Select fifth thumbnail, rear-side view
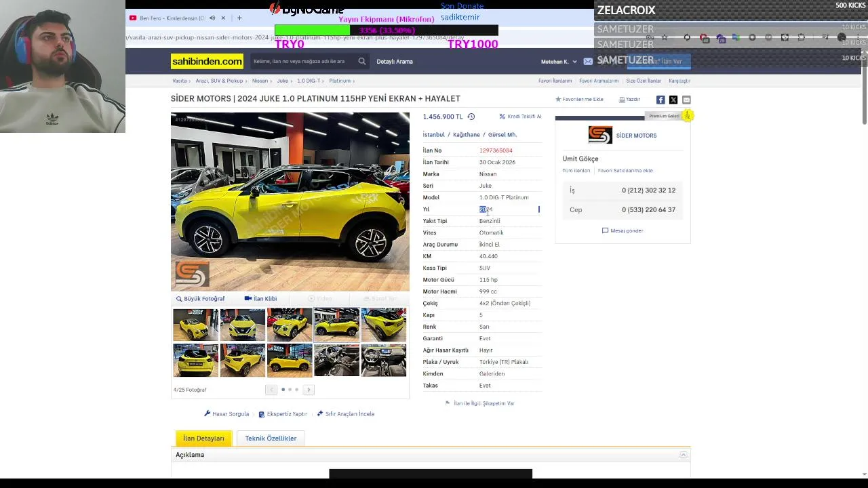Image resolution: width=868 pixels, height=488 pixels. [x=384, y=325]
